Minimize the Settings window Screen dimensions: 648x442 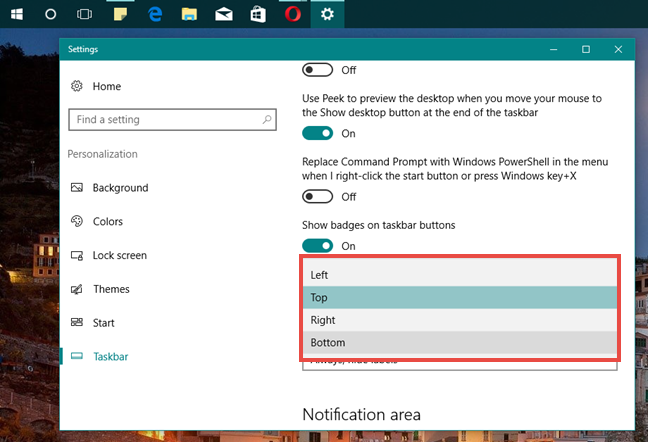coord(553,50)
